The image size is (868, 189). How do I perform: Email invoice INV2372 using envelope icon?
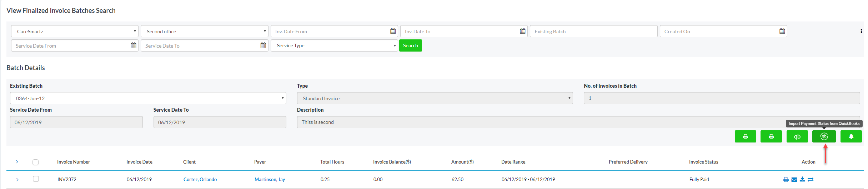[794, 180]
